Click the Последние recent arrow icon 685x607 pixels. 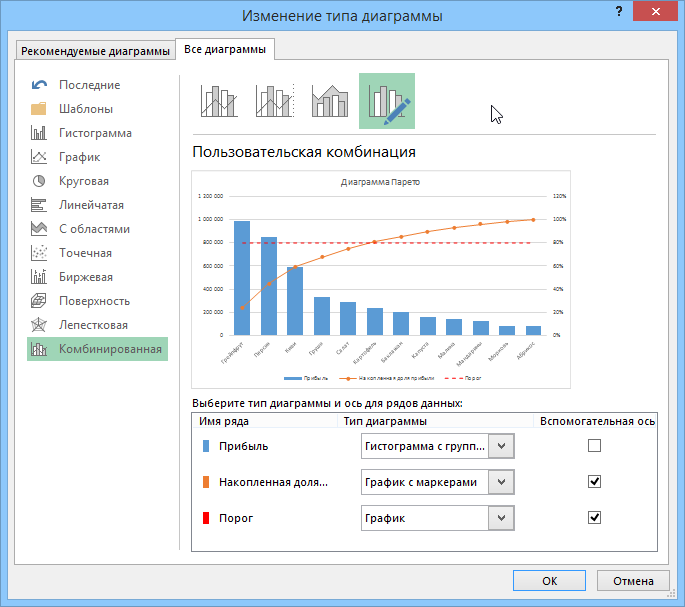39,85
